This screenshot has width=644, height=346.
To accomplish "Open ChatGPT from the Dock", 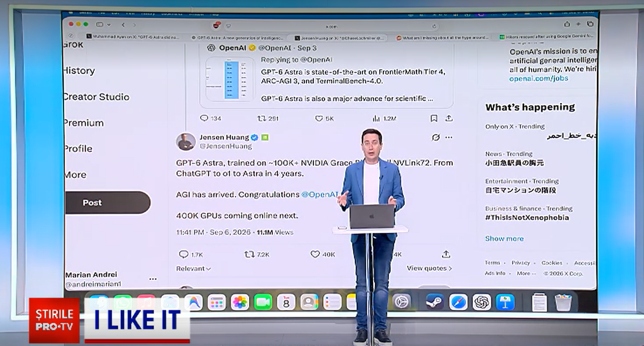I will (482, 302).
